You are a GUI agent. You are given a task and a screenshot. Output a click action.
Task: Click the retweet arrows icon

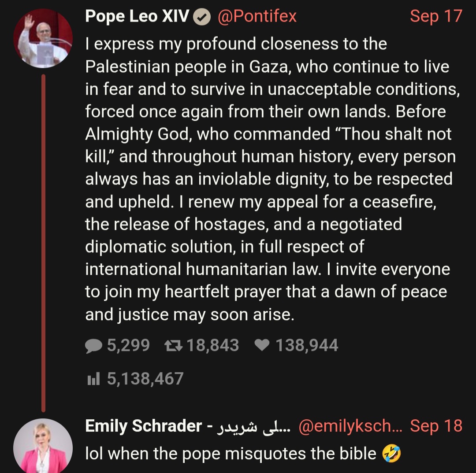(173, 345)
